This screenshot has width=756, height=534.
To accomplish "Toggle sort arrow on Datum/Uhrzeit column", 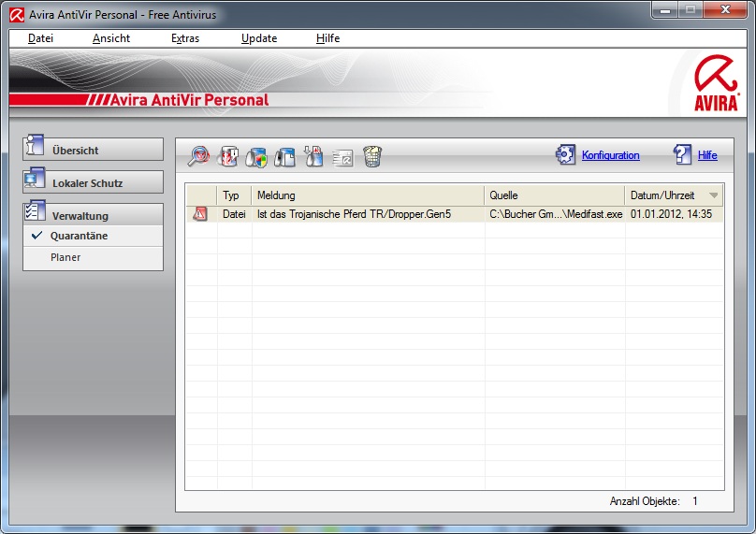I will click(714, 195).
